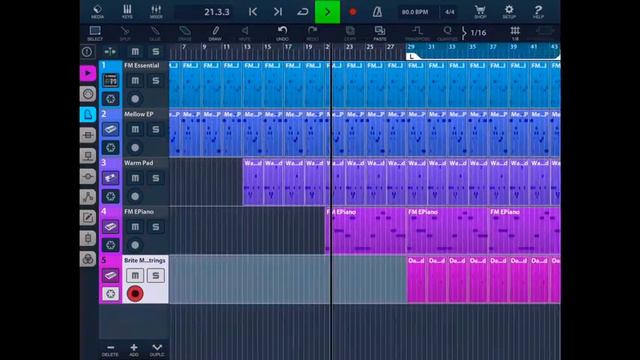Click the Redo button
Viewport: 640px width, 360px height.
[x=313, y=33]
